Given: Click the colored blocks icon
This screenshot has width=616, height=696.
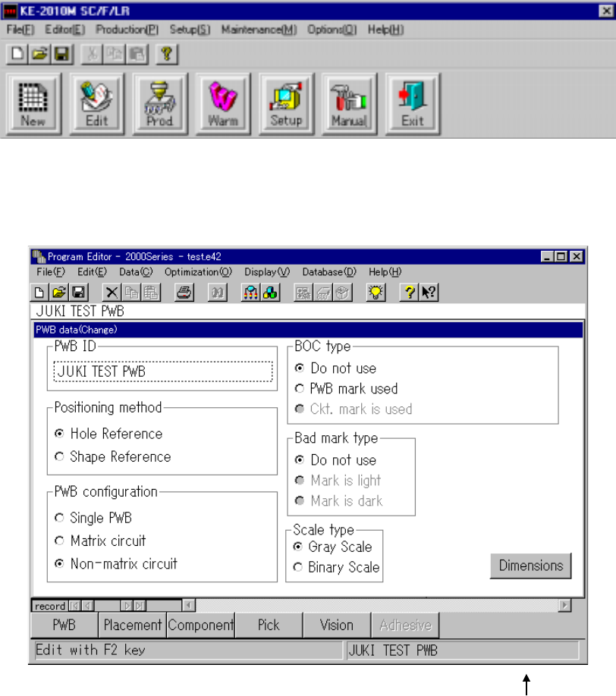Looking at the screenshot, I should pyautogui.click(x=270, y=293).
